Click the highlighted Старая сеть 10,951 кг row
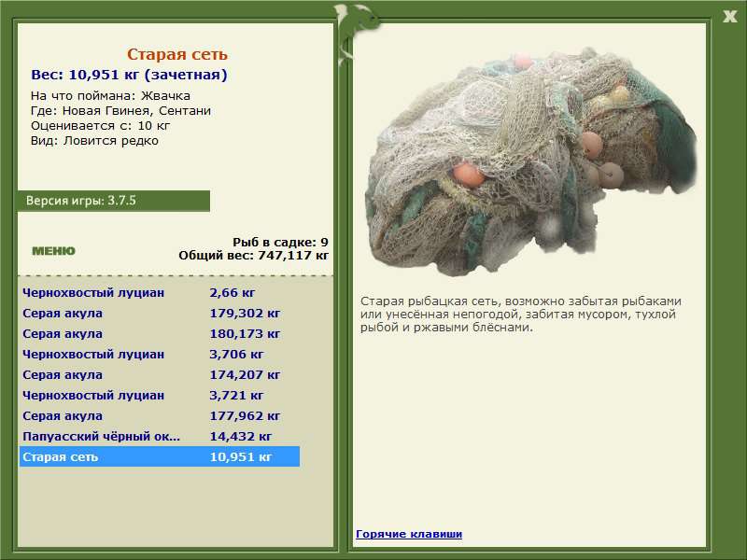The width and height of the screenshot is (747, 560). (x=160, y=456)
